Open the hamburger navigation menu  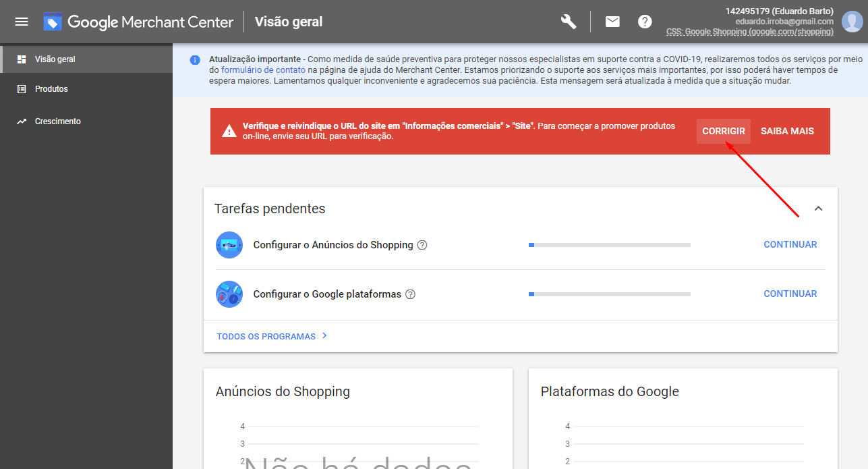coord(22,22)
